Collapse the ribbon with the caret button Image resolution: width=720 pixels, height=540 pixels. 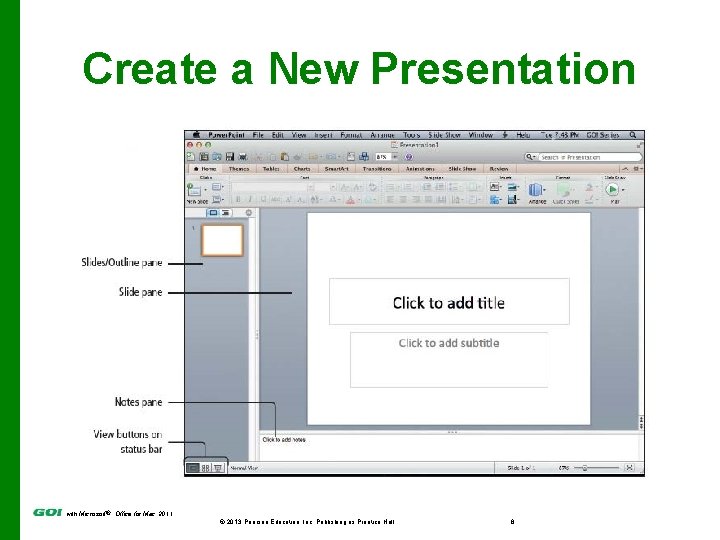625,169
